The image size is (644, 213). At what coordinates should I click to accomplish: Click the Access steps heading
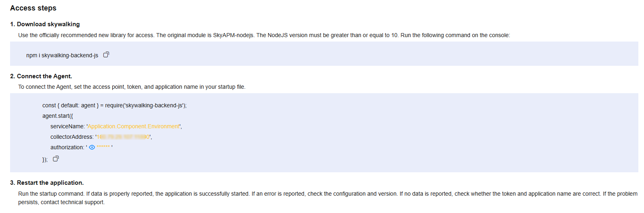coord(33,8)
